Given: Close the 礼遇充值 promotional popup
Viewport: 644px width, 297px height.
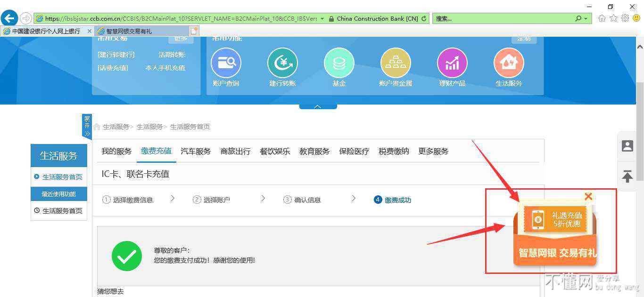Looking at the screenshot, I should point(588,196).
